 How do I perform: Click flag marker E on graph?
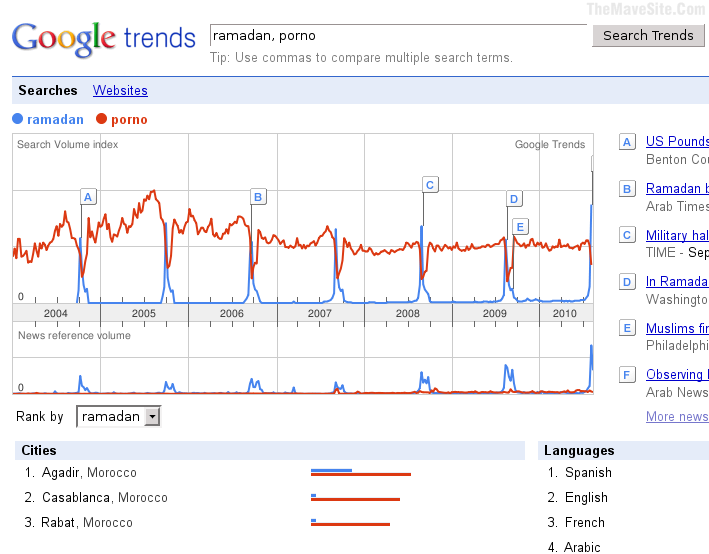pyautogui.click(x=520, y=227)
